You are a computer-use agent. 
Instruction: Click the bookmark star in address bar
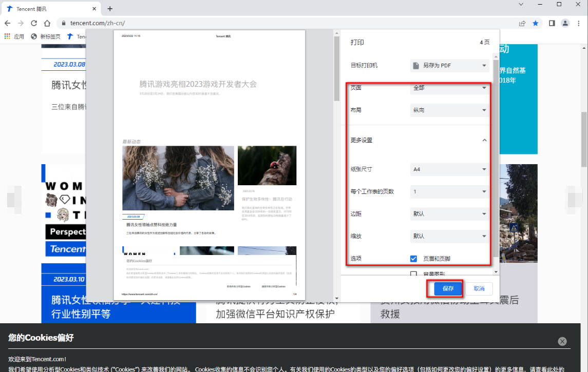point(536,23)
